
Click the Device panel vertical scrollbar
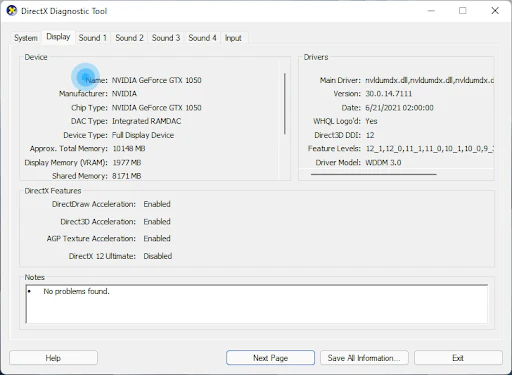[285, 103]
